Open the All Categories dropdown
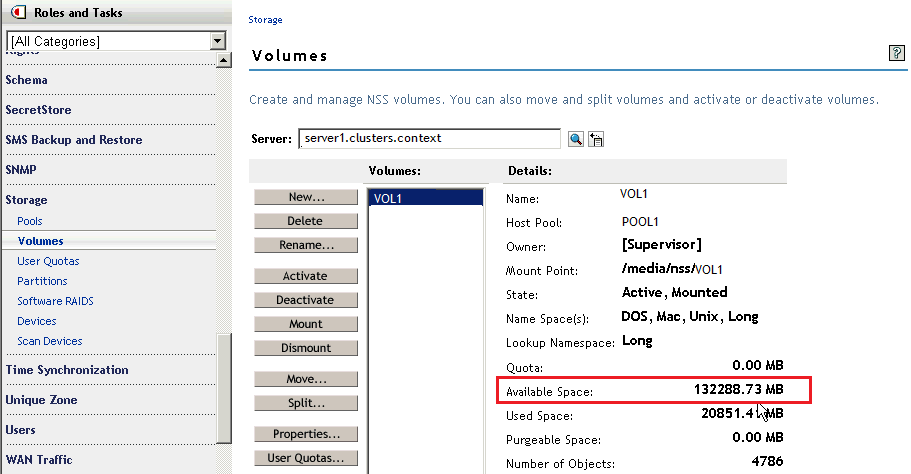Image resolution: width=911 pixels, height=474 pixels. click(217, 41)
